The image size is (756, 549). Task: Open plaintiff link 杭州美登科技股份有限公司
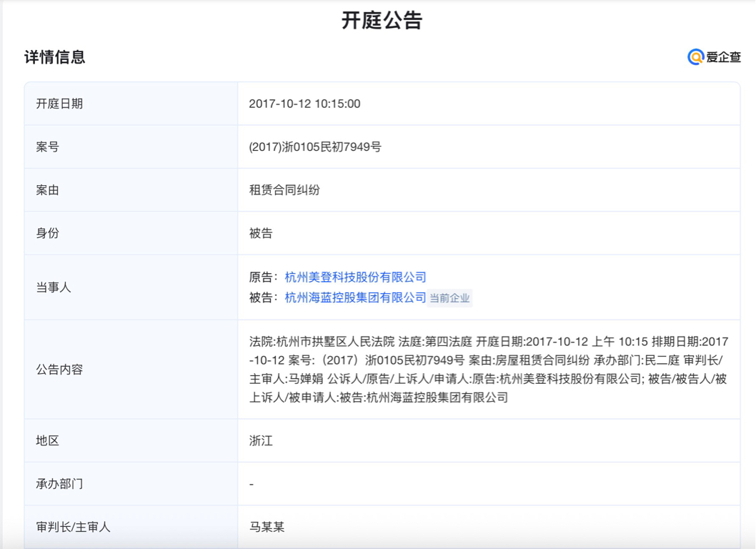pyautogui.click(x=355, y=277)
